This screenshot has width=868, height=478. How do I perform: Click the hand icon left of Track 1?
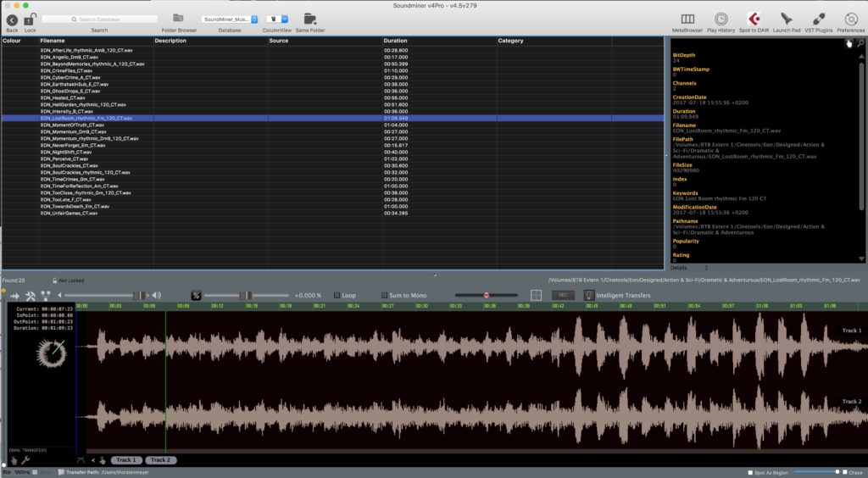pos(103,460)
